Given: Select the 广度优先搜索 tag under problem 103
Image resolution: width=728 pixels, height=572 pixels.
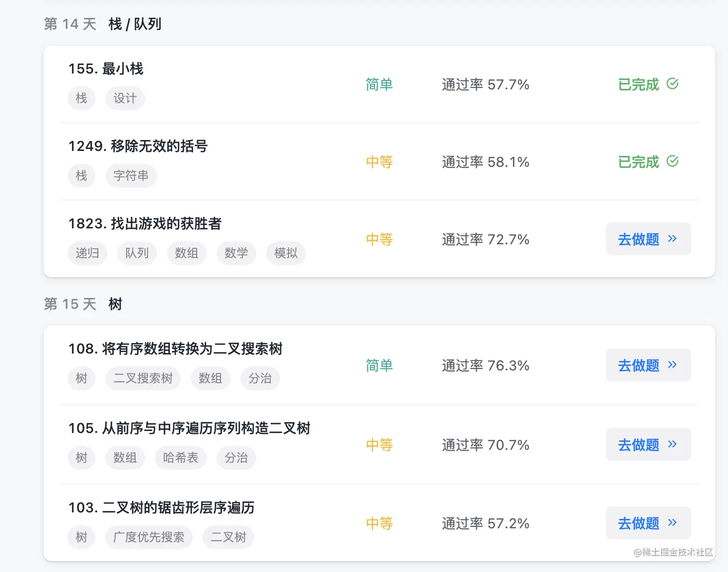Looking at the screenshot, I should pos(148,537).
